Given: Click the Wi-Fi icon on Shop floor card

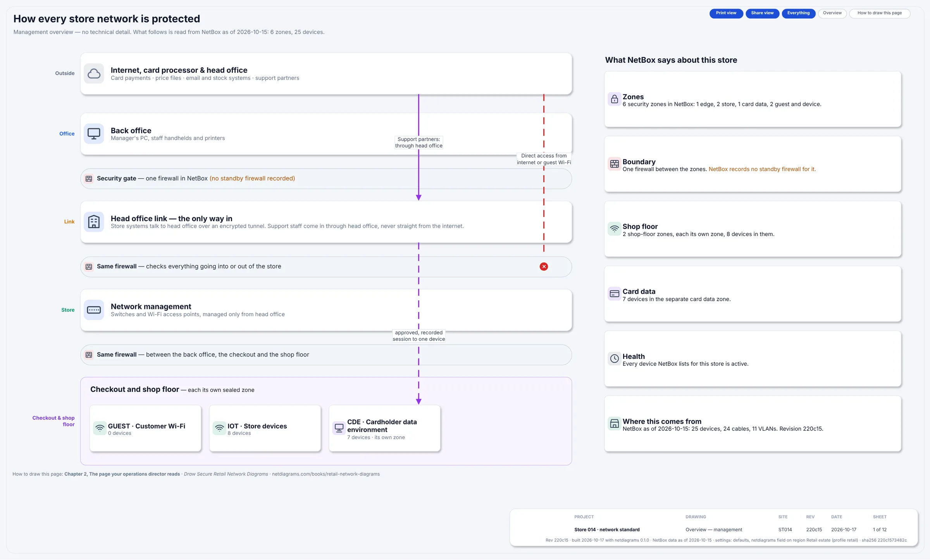Looking at the screenshot, I should pos(614,229).
